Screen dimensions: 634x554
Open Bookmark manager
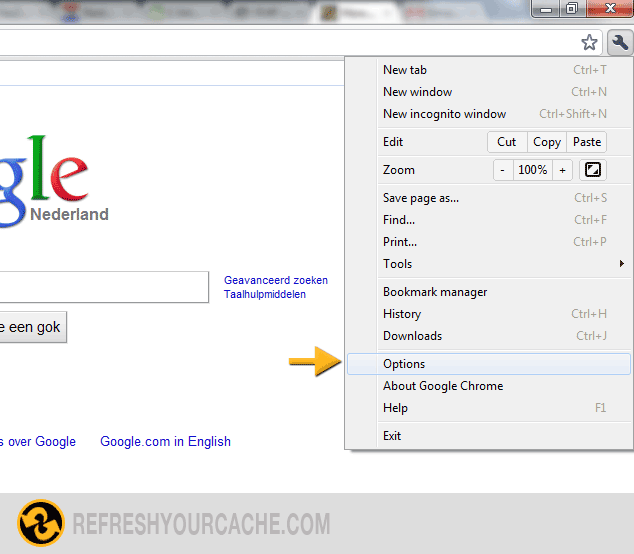pos(488,292)
